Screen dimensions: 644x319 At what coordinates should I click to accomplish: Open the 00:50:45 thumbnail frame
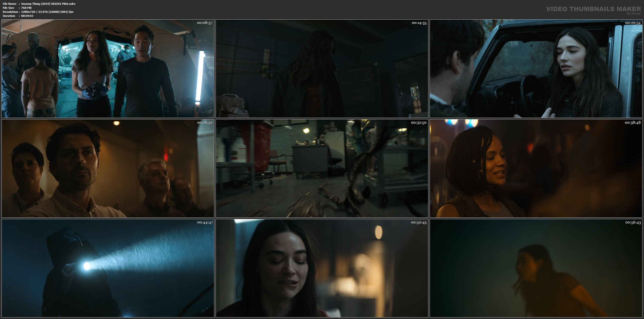tap(322, 268)
